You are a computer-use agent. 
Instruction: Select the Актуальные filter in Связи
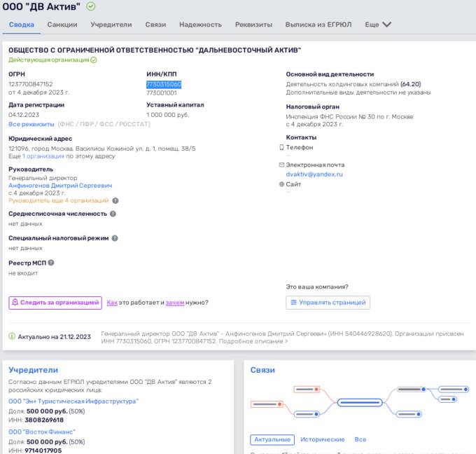coord(272,439)
